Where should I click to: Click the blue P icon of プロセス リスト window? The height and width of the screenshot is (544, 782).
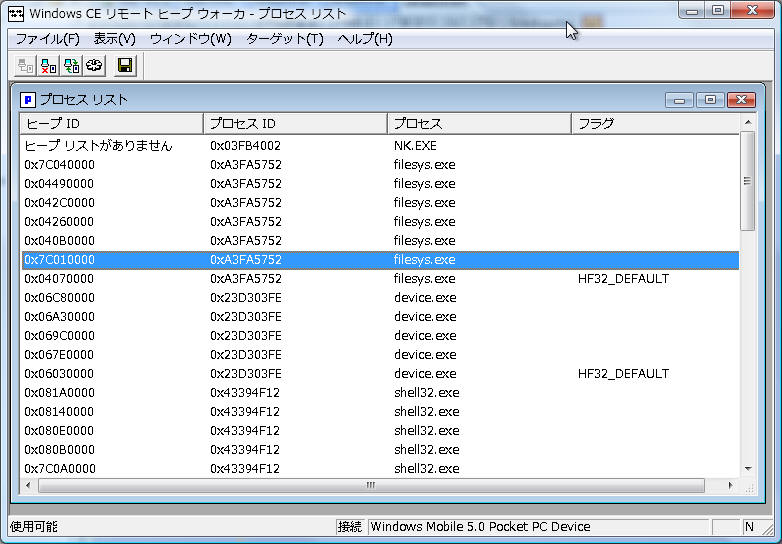pyautogui.click(x=28, y=100)
